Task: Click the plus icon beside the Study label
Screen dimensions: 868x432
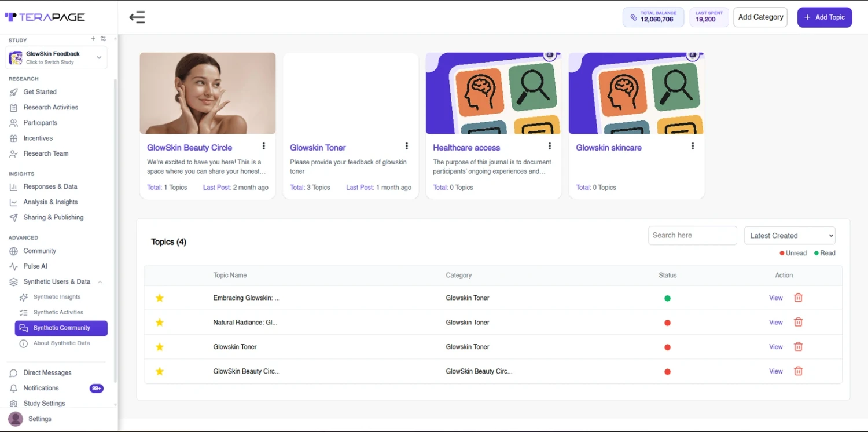Action: tap(93, 39)
